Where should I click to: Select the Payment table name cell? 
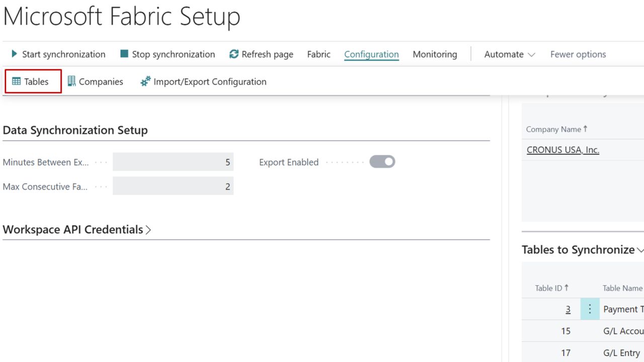point(622,309)
